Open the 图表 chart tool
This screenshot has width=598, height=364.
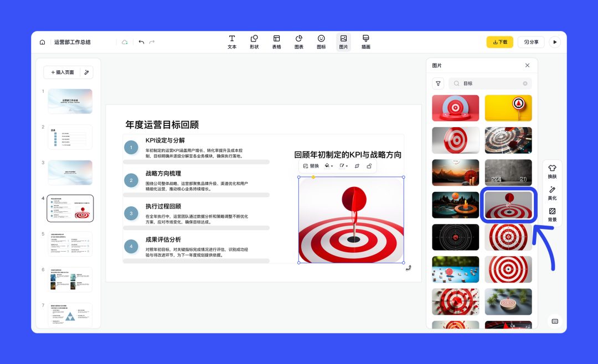click(299, 41)
